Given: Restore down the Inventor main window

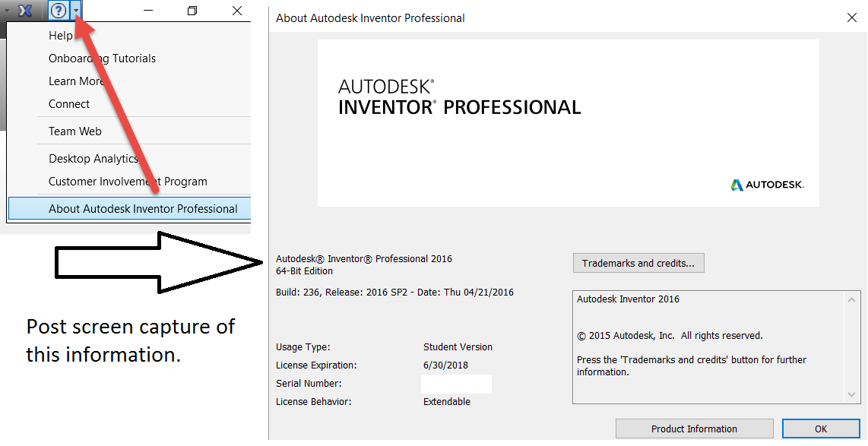Looking at the screenshot, I should coord(192,10).
